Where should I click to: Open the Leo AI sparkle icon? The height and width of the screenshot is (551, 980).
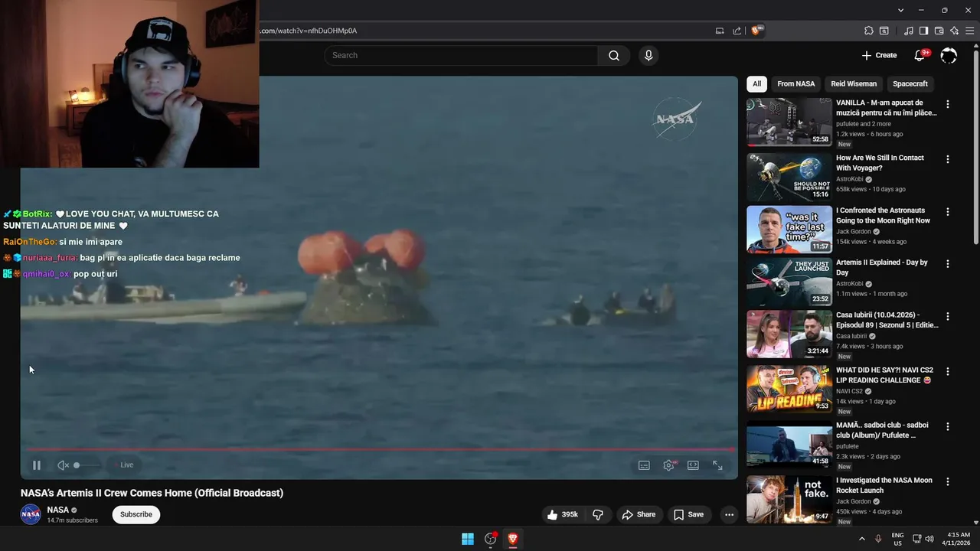click(954, 31)
